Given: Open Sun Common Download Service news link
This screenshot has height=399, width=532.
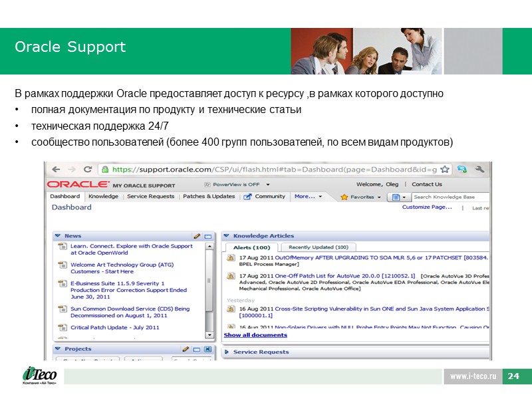Looking at the screenshot, I should click(130, 312).
